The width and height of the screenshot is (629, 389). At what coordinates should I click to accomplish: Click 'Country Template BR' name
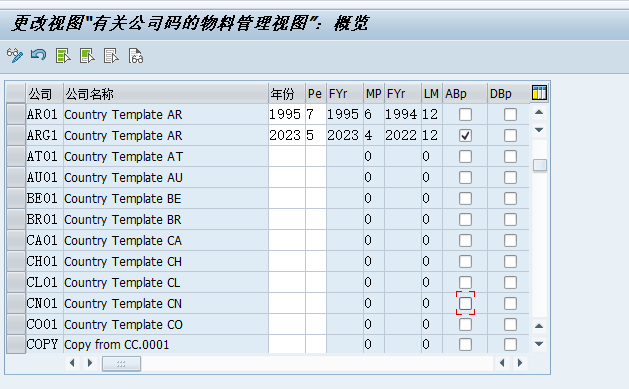(x=123, y=219)
